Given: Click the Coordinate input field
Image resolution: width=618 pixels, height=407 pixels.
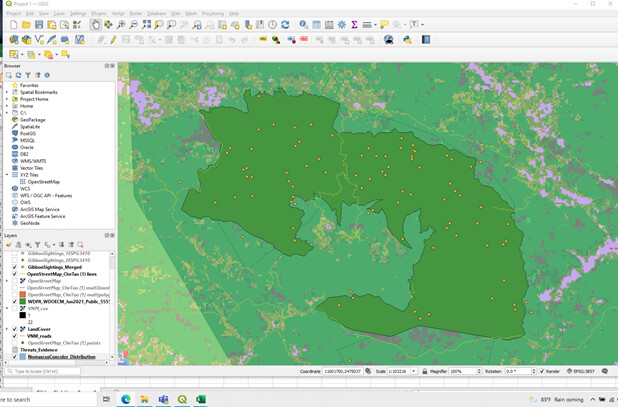Looking at the screenshot, I should [x=343, y=371].
